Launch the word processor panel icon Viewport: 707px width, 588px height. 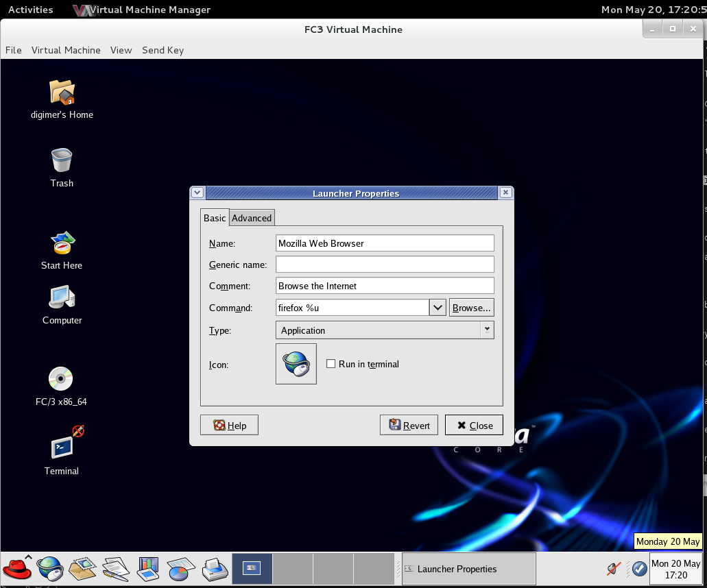116,569
